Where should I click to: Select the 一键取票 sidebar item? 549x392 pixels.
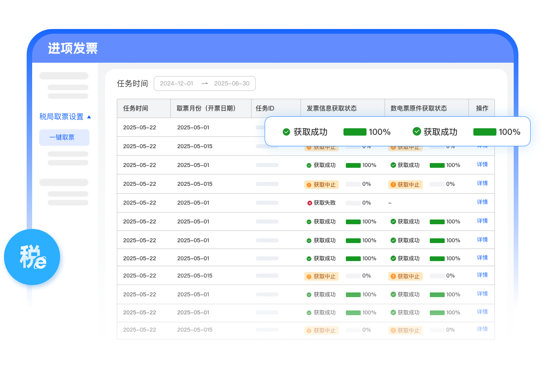(x=64, y=138)
